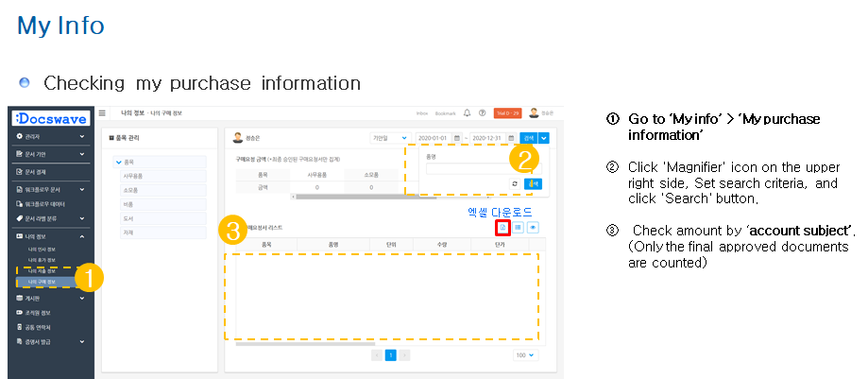The width and height of the screenshot is (868, 379).
Task: Click the Trial D-29 button
Action: tap(507, 113)
